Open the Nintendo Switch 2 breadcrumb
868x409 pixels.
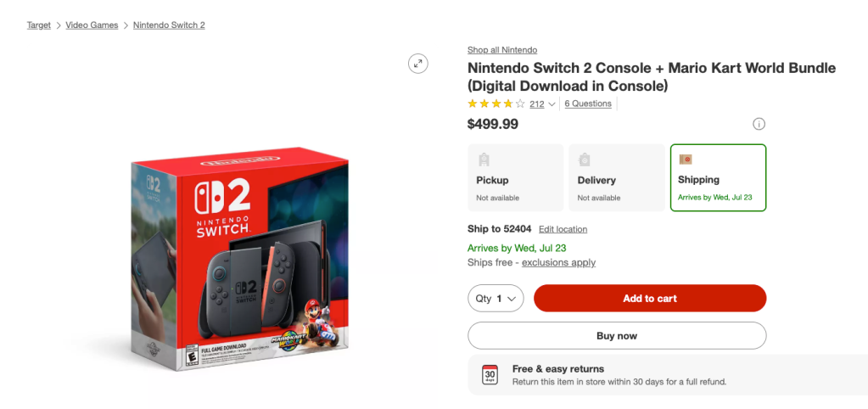pos(169,25)
